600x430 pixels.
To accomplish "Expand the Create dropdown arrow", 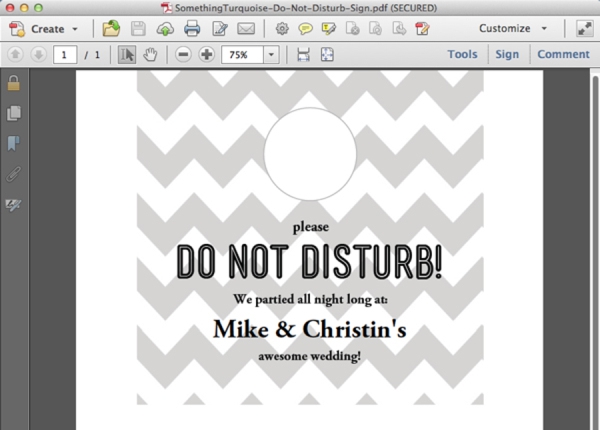I will coord(75,29).
